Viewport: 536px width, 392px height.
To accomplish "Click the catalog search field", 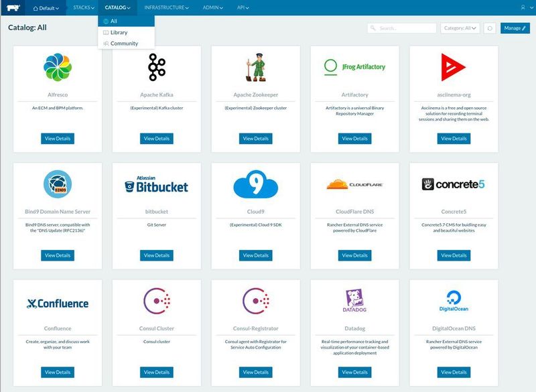I will tap(401, 28).
